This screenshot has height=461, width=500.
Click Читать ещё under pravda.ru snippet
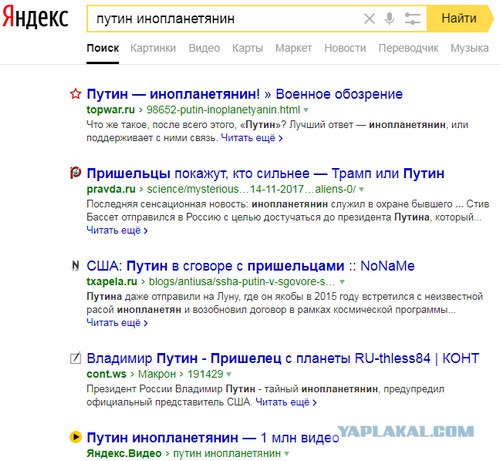tap(117, 230)
